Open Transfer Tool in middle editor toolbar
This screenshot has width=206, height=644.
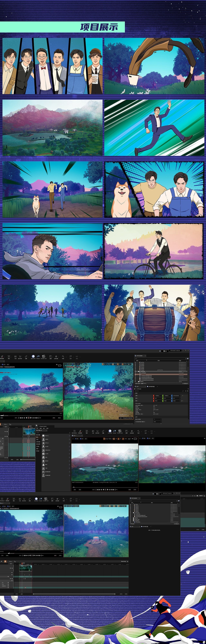120,431
